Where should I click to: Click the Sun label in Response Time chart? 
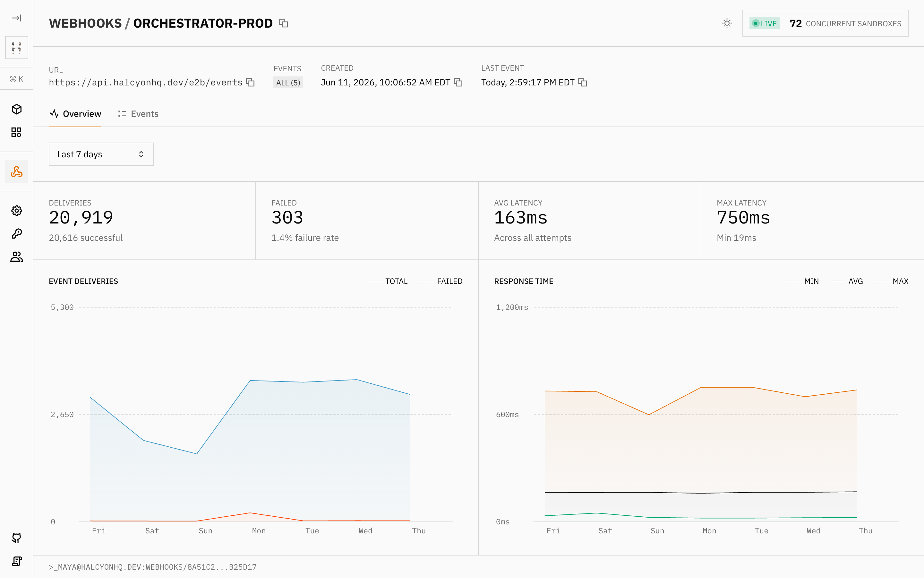(657, 530)
